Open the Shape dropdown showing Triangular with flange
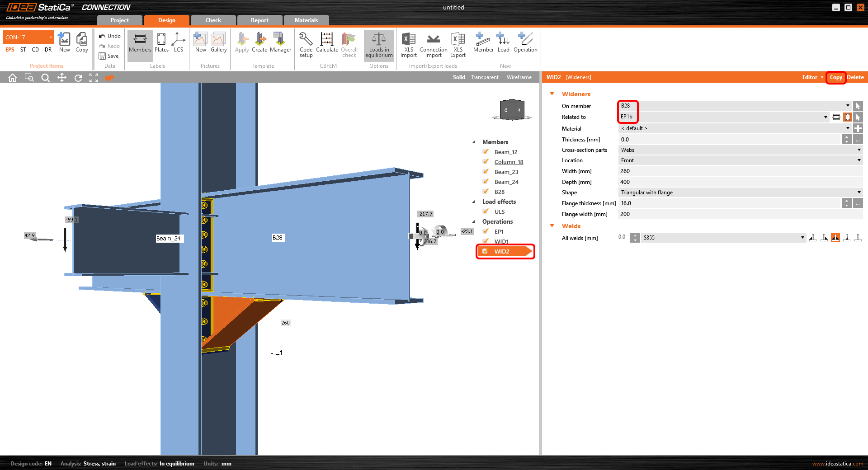Screen dimensions: 868x470 pyautogui.click(x=740, y=193)
